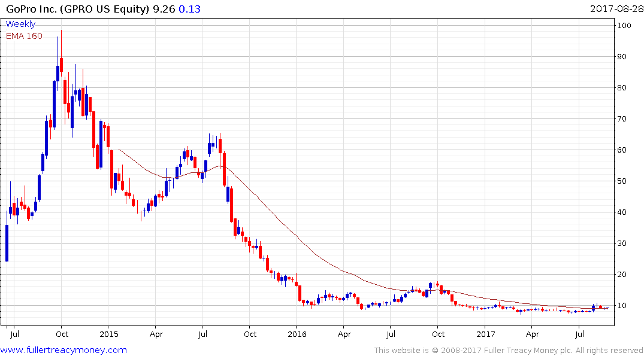Click the copyright notice text
This screenshot has height=359, width=644.
point(509,351)
